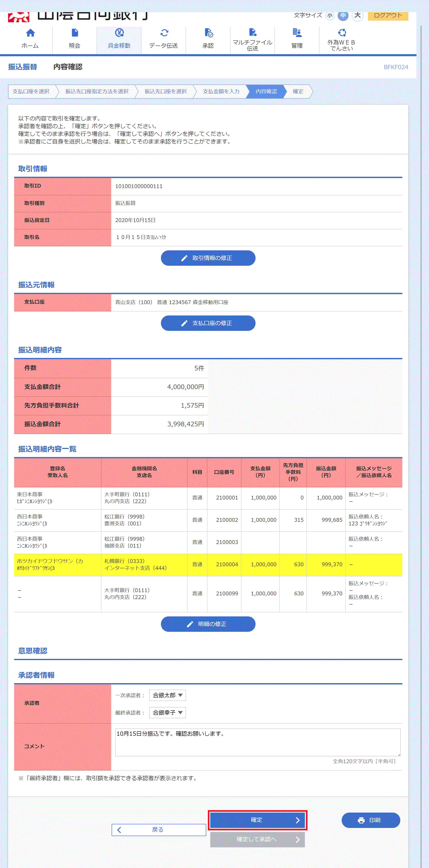Screen dimensions: 429x868
Task: Click the 管理 building-person icon
Action: [x=297, y=33]
